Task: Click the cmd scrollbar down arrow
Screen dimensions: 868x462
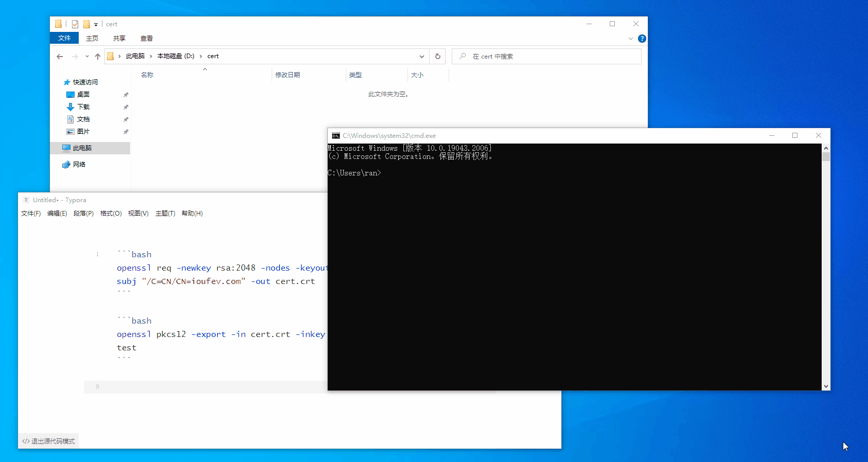Action: click(826, 386)
